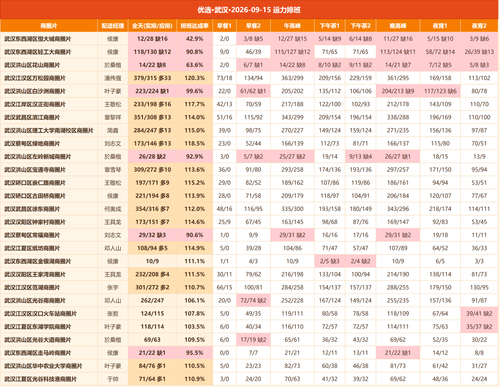The width and height of the screenshot is (500, 387).
Task: Click the cell 84/76 多1
Action: click(x=152, y=366)
